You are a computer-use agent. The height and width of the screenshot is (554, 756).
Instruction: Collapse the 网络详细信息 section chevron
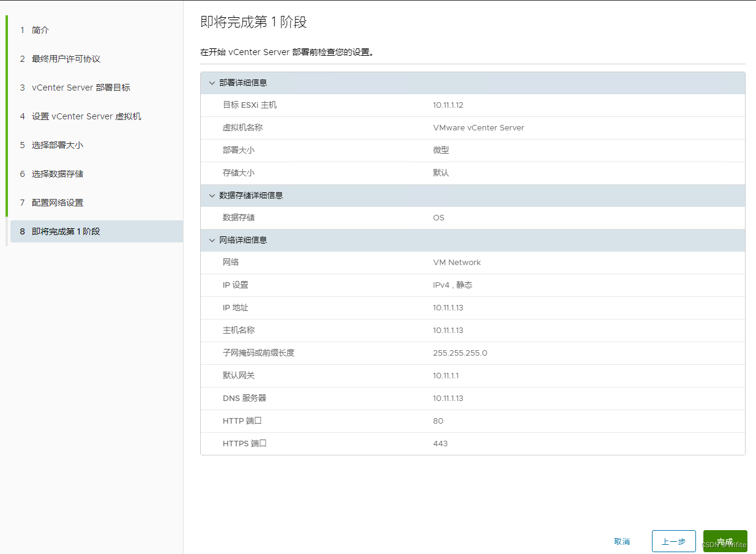tap(212, 240)
